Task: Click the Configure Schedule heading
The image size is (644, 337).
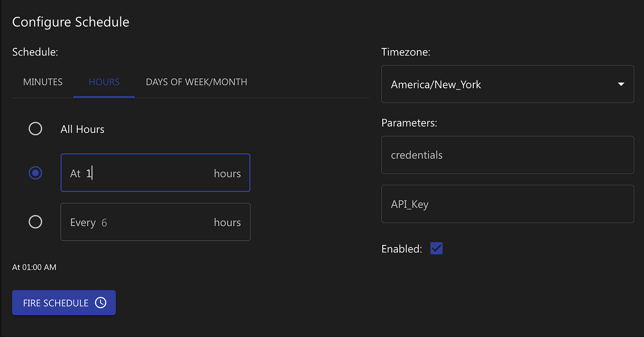Action: coord(70,22)
